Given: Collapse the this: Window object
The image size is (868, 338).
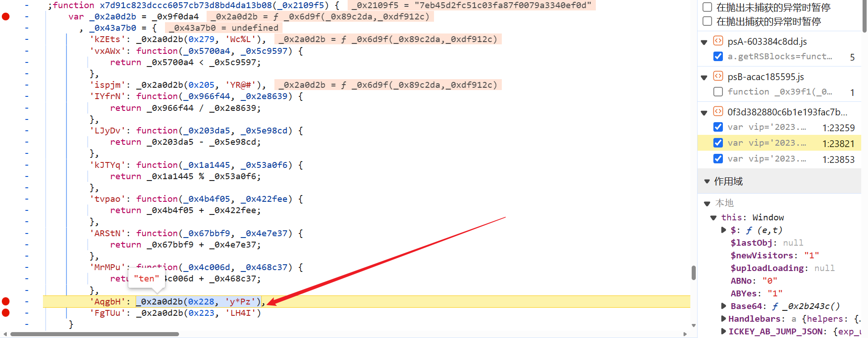Looking at the screenshot, I should (713, 218).
